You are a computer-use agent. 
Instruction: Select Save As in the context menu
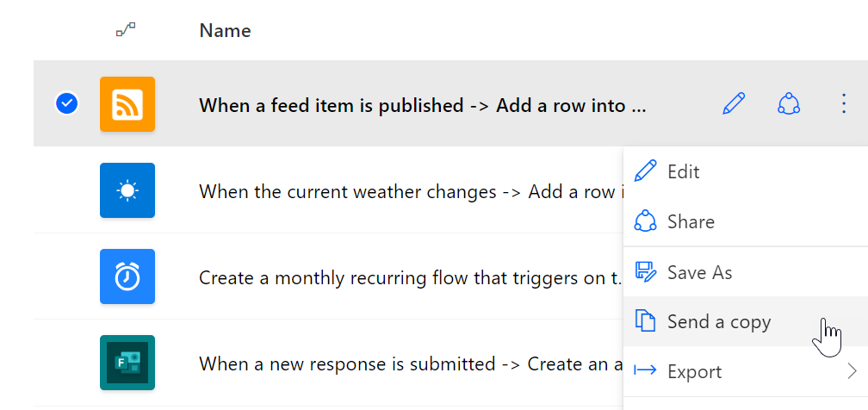698,272
